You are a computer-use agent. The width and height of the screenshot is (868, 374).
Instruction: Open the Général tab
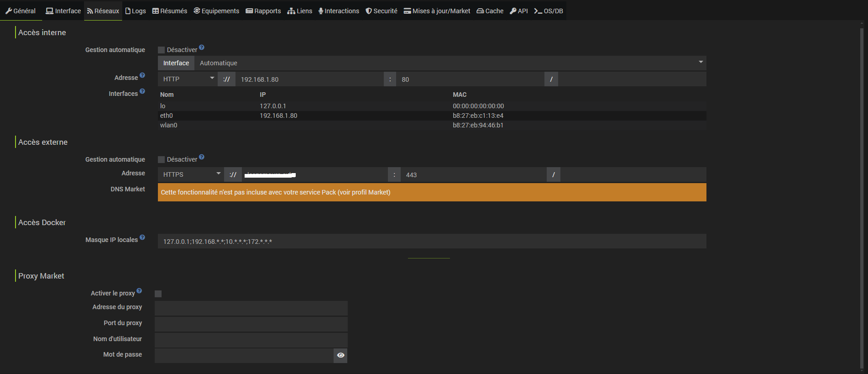[21, 11]
